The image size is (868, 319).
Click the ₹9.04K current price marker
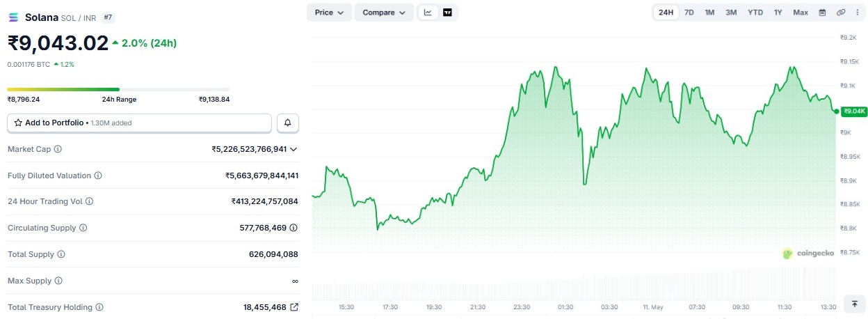pos(854,111)
